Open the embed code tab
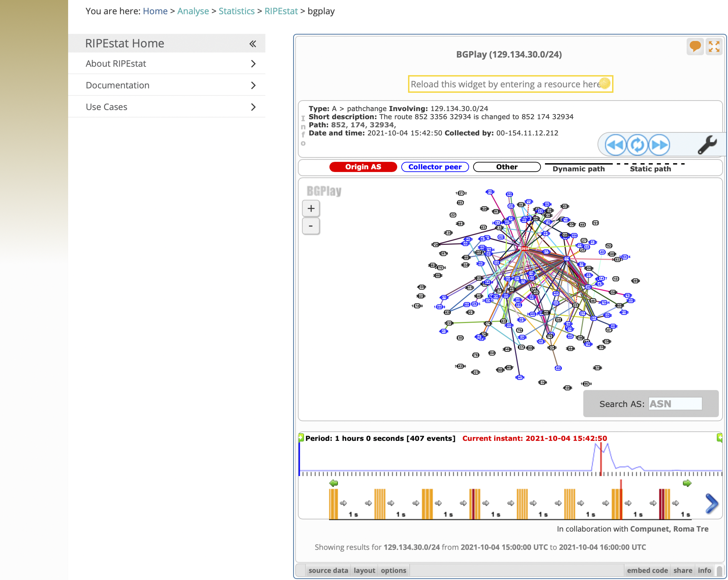Image resolution: width=728 pixels, height=580 pixels. click(647, 570)
